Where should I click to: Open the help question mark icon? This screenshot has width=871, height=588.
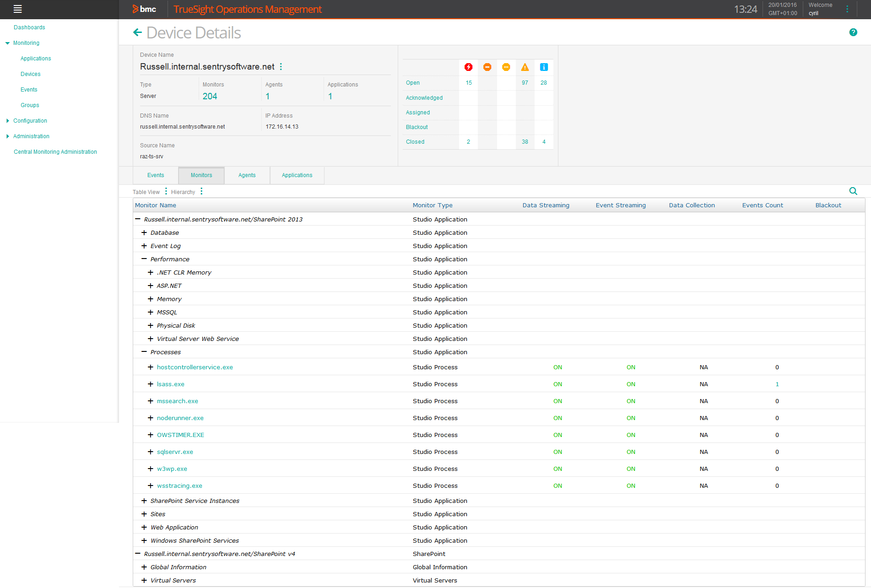tap(853, 32)
